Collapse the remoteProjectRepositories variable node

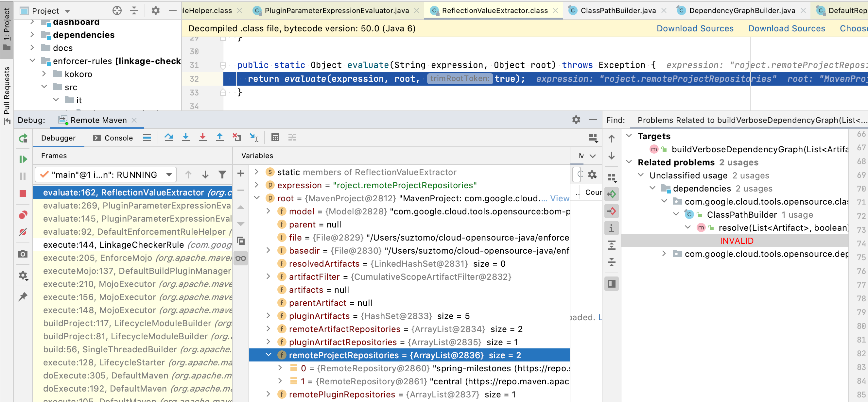pyautogui.click(x=268, y=355)
